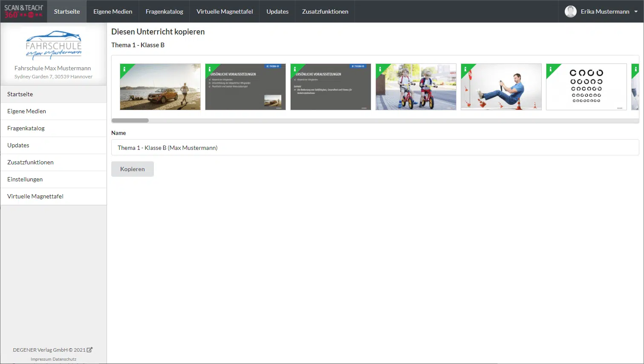Open Fragenkatalog in top navigation
Viewport: 644px width, 364px height.
164,11
